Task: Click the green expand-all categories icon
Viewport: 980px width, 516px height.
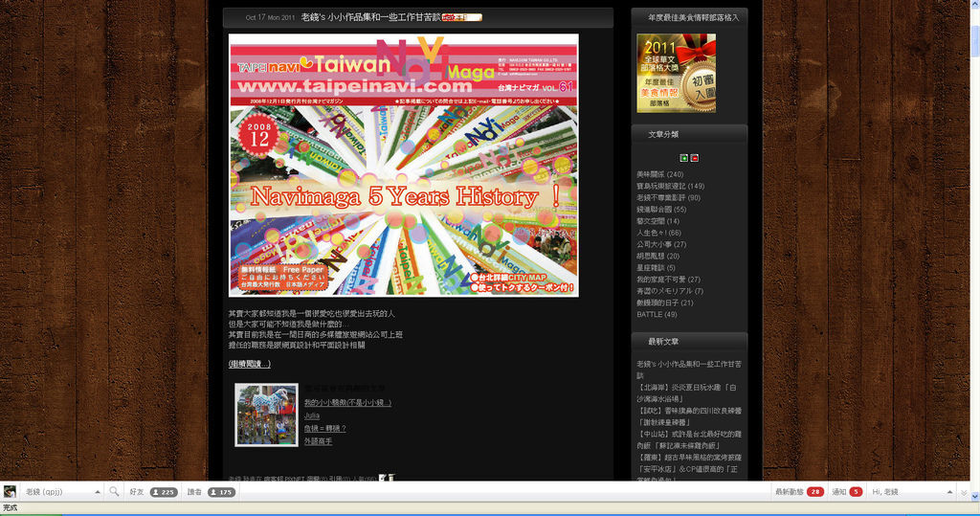Action: [683, 158]
